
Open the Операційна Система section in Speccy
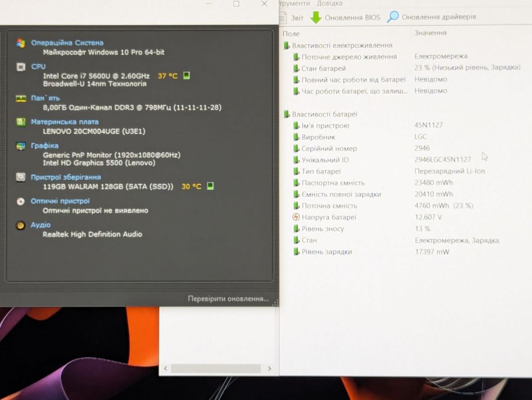(67, 43)
